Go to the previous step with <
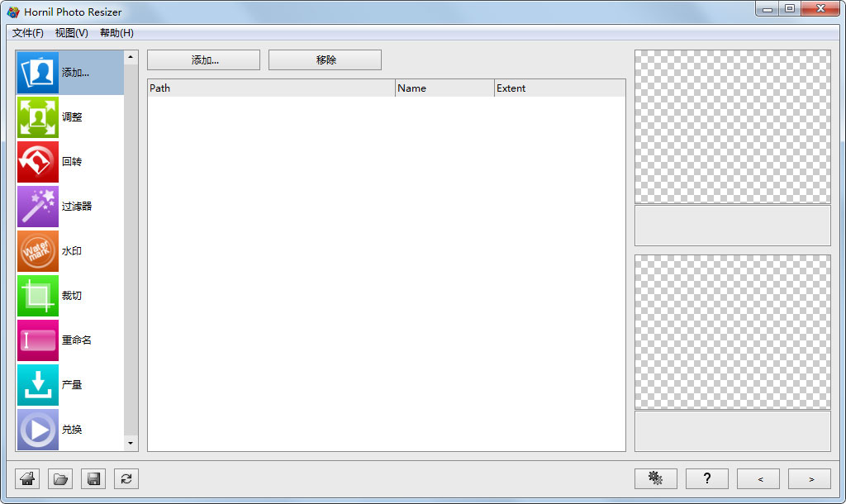The image size is (846, 504). point(758,478)
